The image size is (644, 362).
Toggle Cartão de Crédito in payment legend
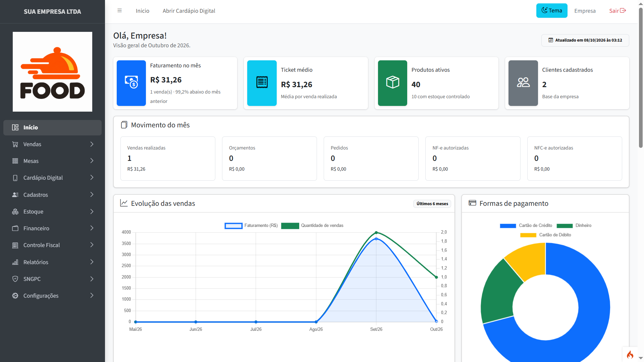pos(526,226)
